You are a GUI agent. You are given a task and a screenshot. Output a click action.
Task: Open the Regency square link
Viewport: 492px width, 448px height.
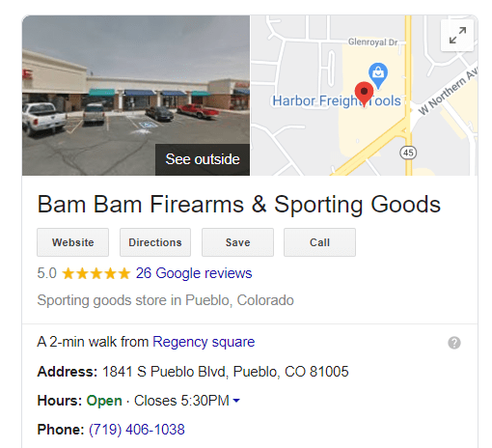(x=204, y=342)
